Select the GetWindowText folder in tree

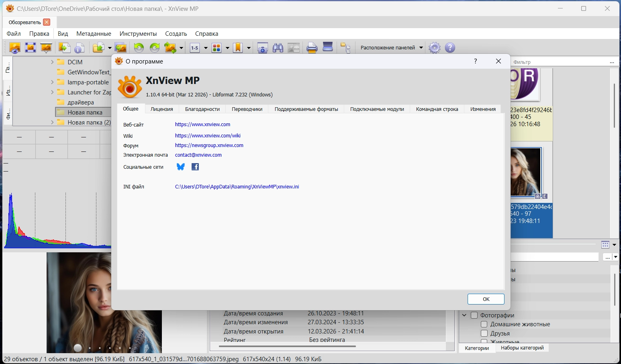click(88, 72)
